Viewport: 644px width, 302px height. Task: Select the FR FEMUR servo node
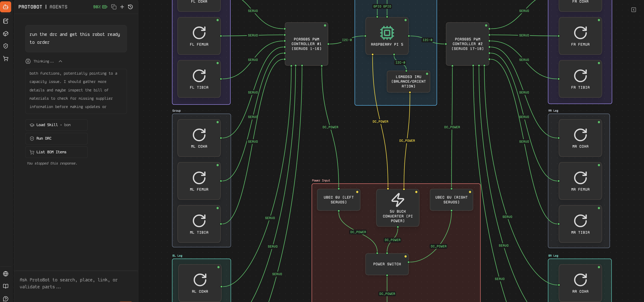[x=580, y=36]
